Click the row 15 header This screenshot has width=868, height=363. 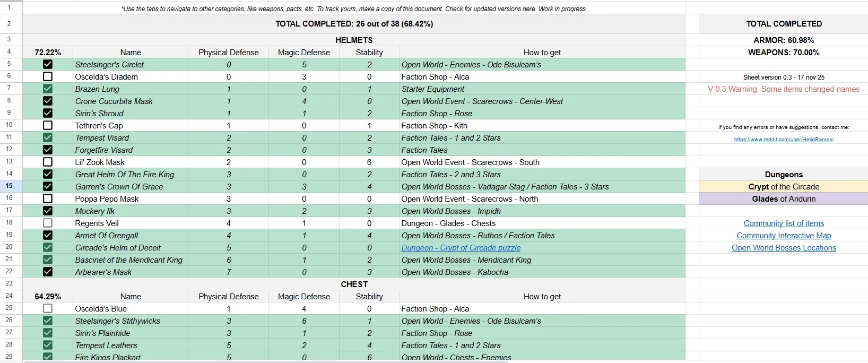coord(9,186)
